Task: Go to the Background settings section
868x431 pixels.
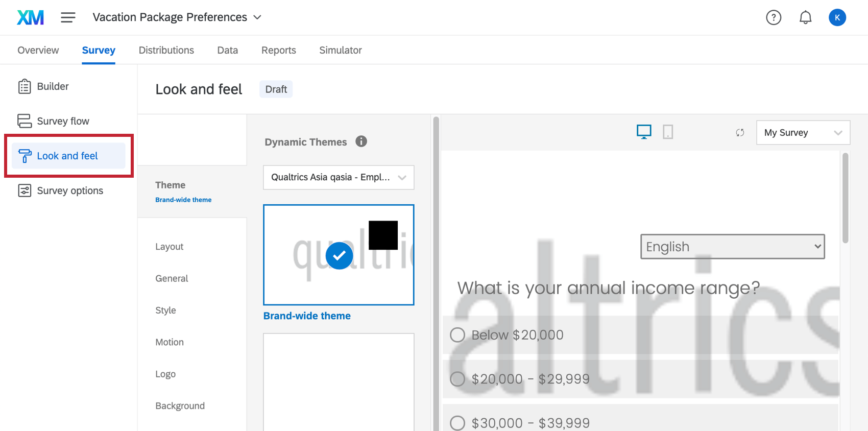Action: tap(180, 405)
